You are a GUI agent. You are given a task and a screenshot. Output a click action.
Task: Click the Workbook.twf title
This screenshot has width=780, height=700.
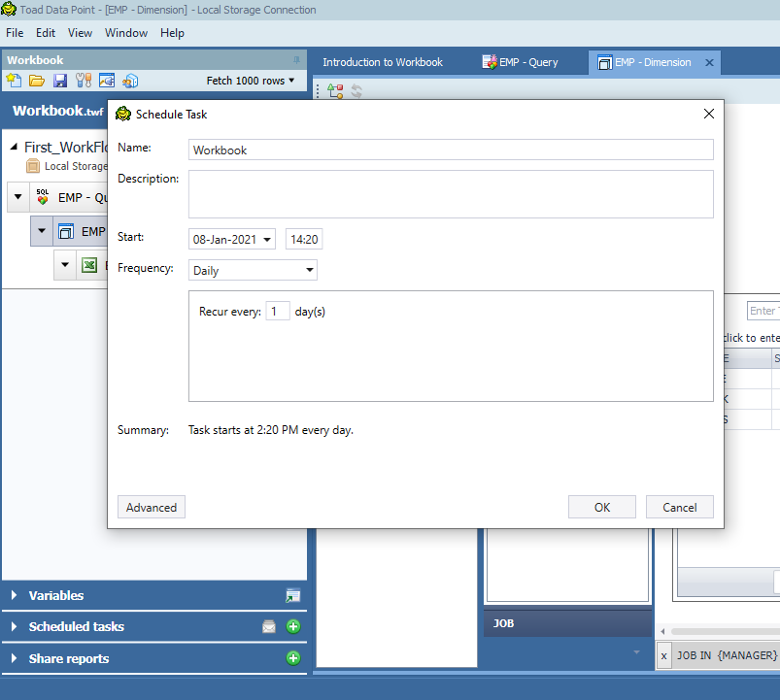click(x=58, y=111)
